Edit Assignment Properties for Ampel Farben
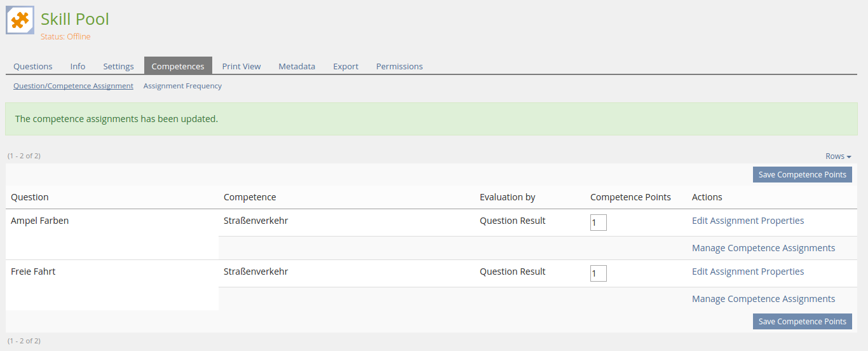Viewport: 868px width, 351px height. click(x=747, y=221)
